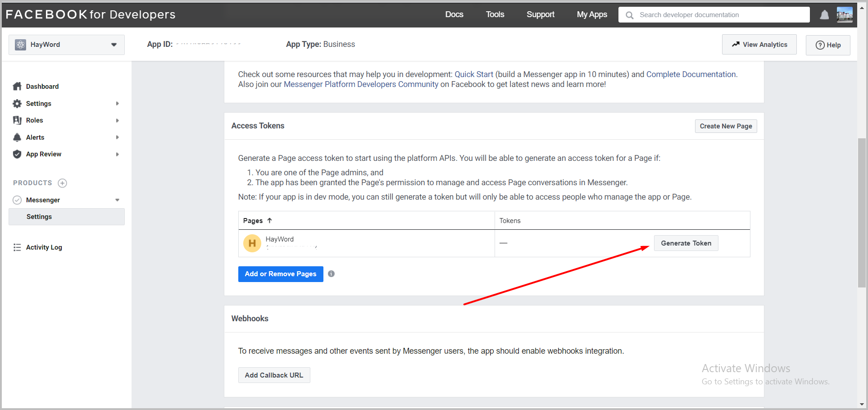Click the scrollbar up arrow
Viewport: 868px width, 410px height.
point(862,8)
